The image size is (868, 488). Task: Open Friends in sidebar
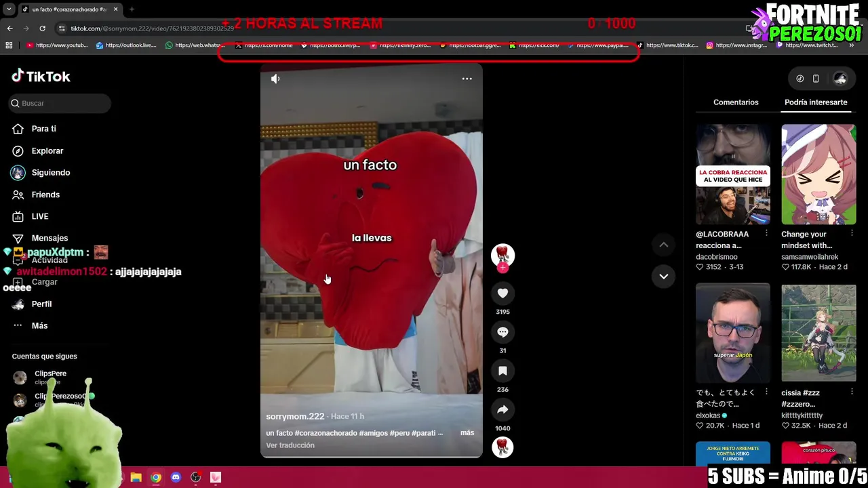click(x=45, y=195)
